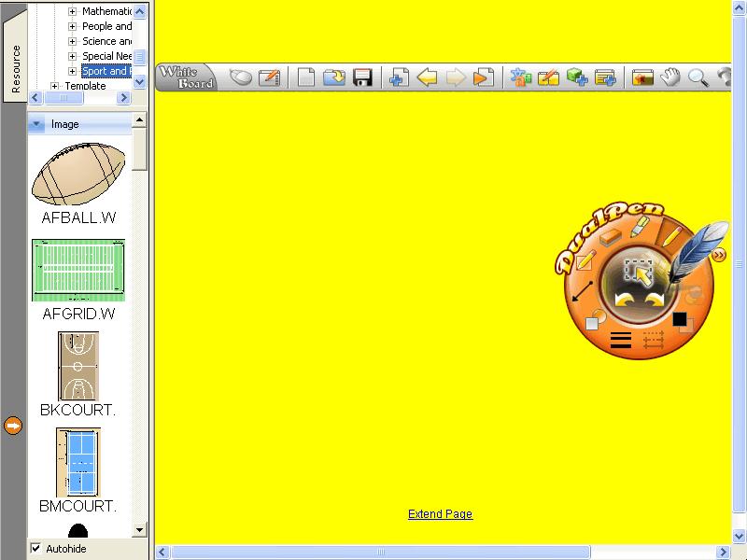Viewport: 747px width, 560px height.
Task: Select the BKCOURT basketball court thumbnail
Action: pyautogui.click(x=78, y=366)
